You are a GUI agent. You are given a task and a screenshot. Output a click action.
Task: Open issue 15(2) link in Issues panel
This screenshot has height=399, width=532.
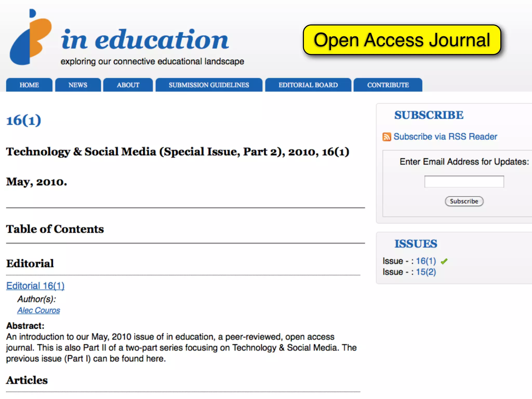tap(426, 272)
